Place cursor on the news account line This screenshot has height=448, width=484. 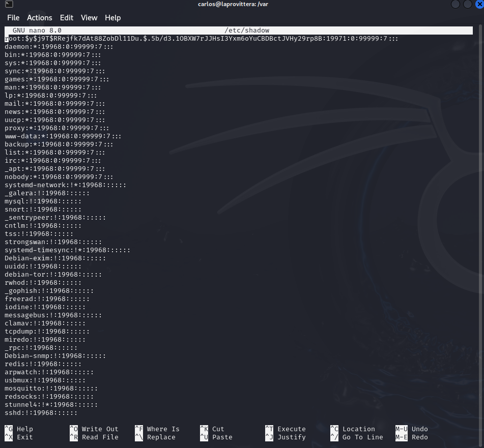(x=54, y=111)
